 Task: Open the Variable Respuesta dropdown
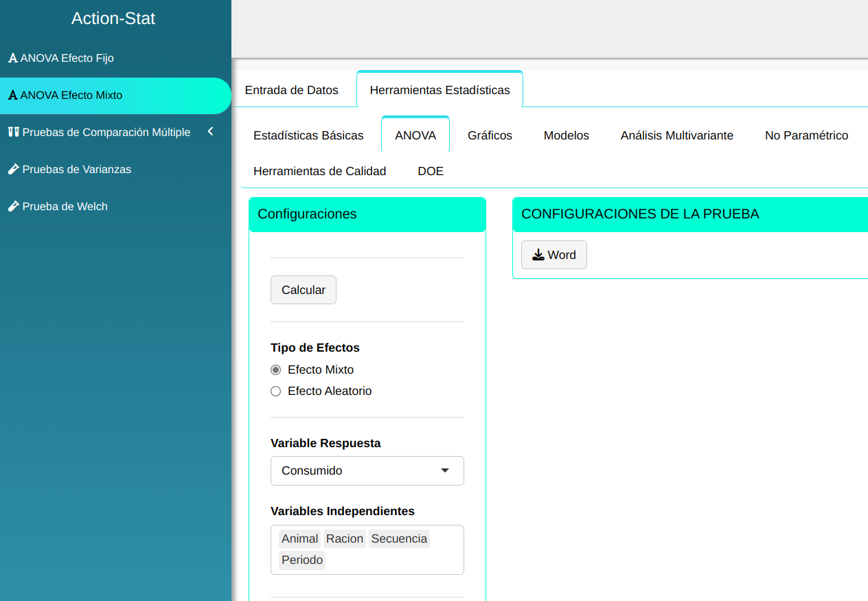(x=367, y=470)
